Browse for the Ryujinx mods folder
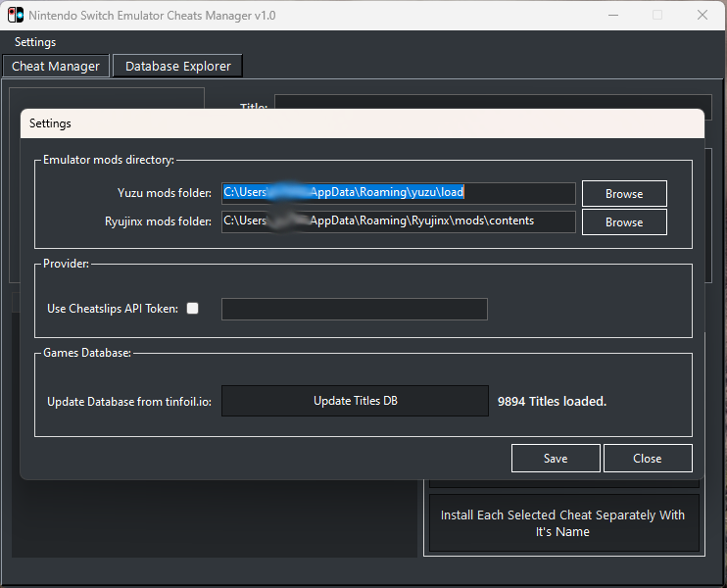 coord(624,222)
